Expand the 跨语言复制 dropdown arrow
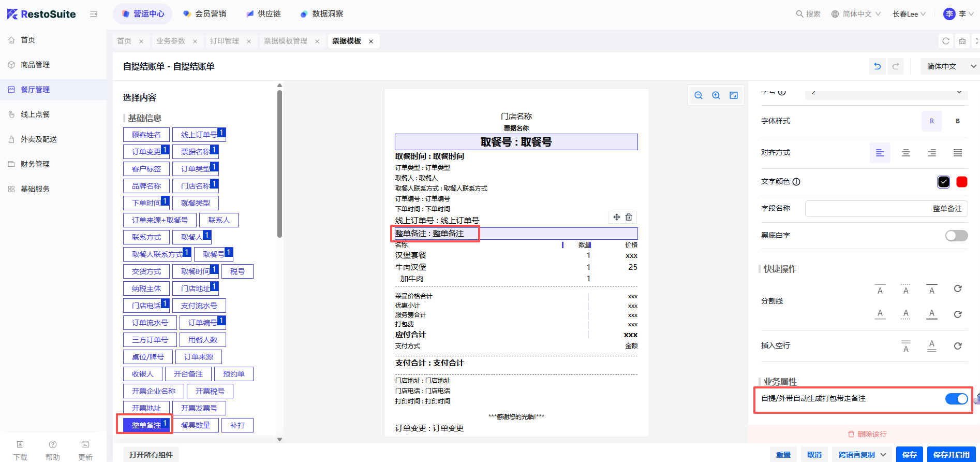 click(883, 455)
